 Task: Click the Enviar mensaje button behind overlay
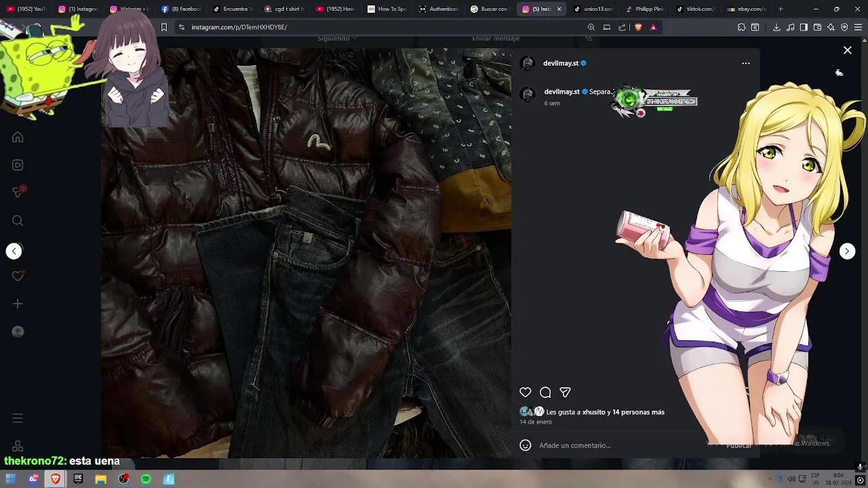point(496,39)
